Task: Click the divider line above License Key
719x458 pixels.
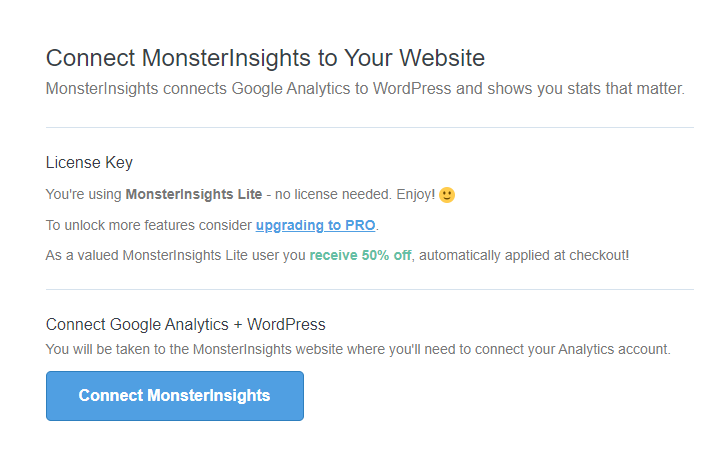Action: coord(370,127)
